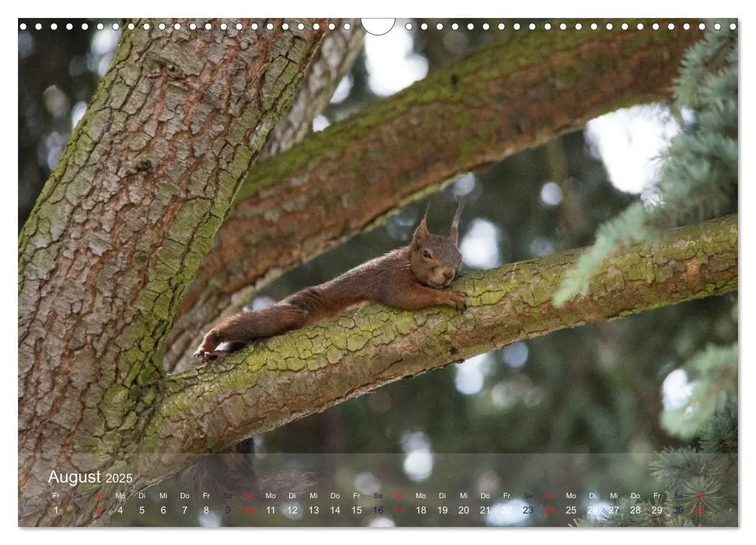756x545 pixels.
Task: Select day 22 in the calendar strip
Action: [x=506, y=510]
